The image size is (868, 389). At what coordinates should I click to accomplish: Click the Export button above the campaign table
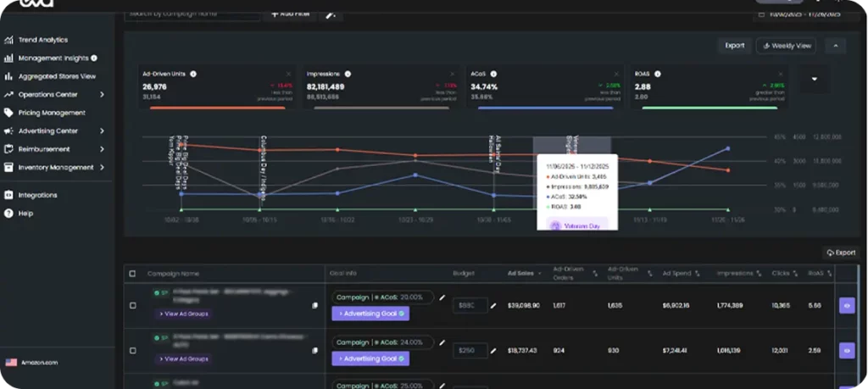841,253
